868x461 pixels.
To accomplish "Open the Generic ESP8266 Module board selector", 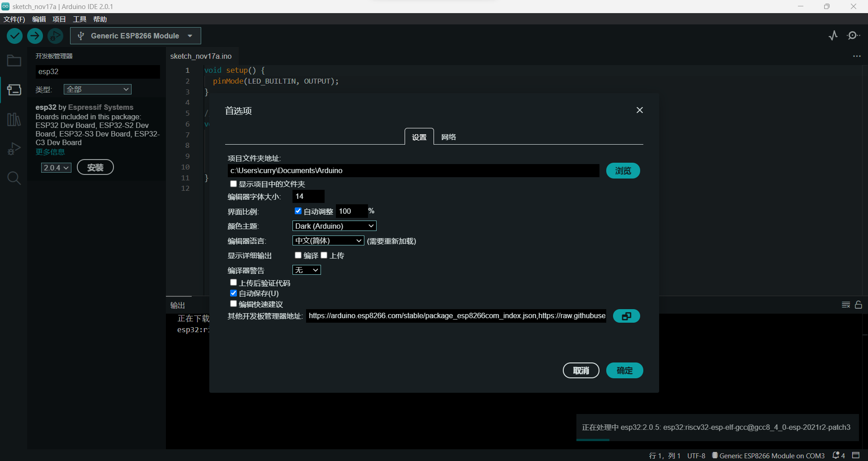I will click(x=136, y=36).
